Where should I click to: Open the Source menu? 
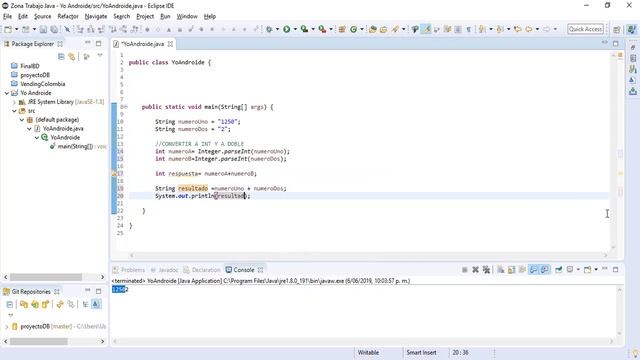pyautogui.click(x=42, y=16)
